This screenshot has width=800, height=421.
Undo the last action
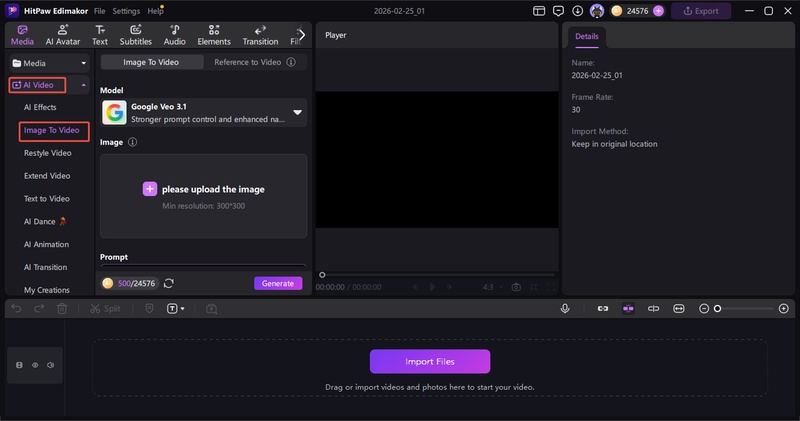16,309
